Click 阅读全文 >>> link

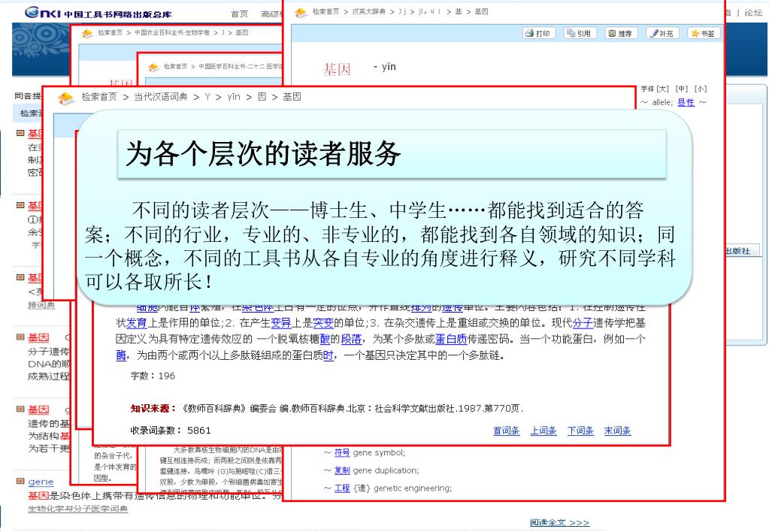tap(559, 523)
